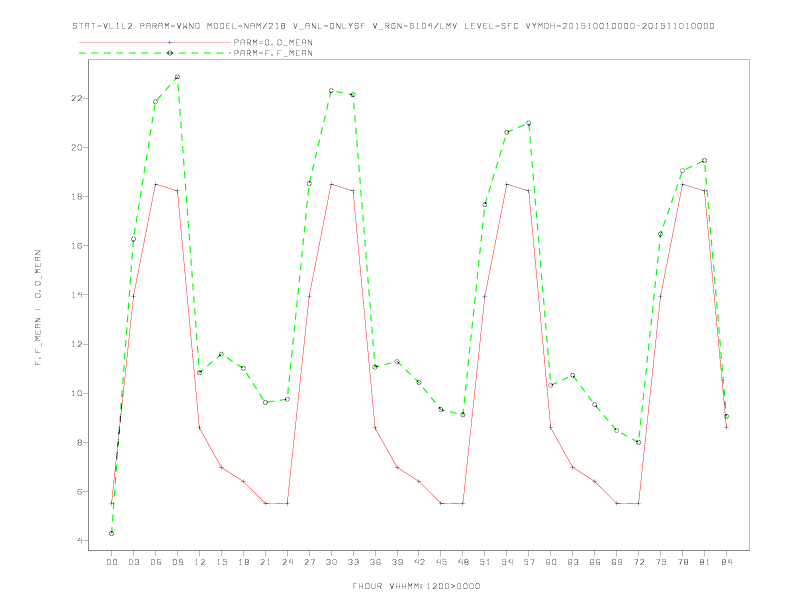Click the y-axis tick label 22
Viewport: 792px width, 612px height.
tap(77, 98)
